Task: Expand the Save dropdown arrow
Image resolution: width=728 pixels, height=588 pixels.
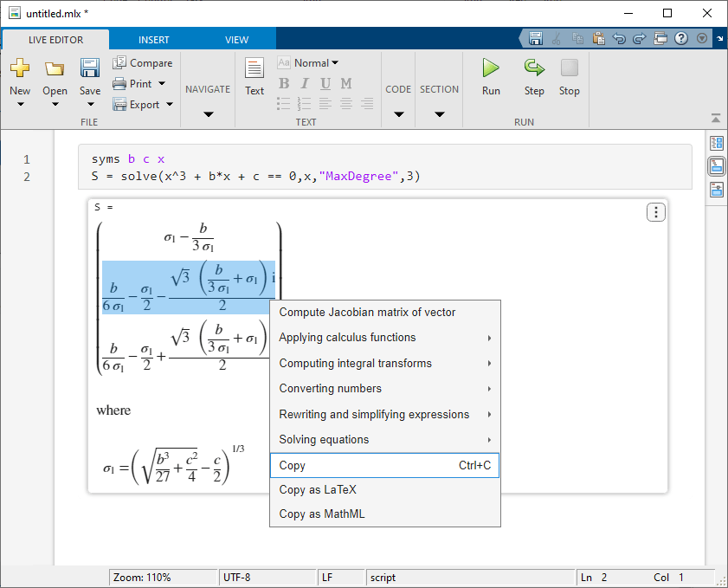Action: pyautogui.click(x=90, y=104)
